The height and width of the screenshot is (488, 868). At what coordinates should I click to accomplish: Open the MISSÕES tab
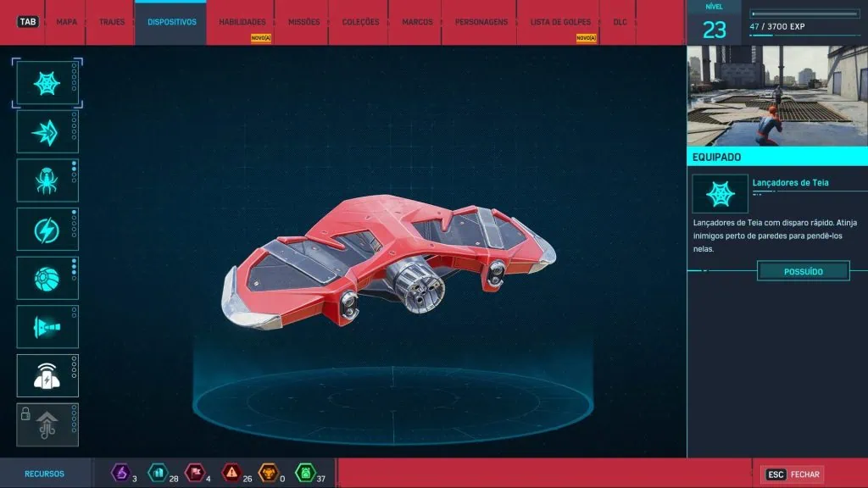tap(304, 22)
